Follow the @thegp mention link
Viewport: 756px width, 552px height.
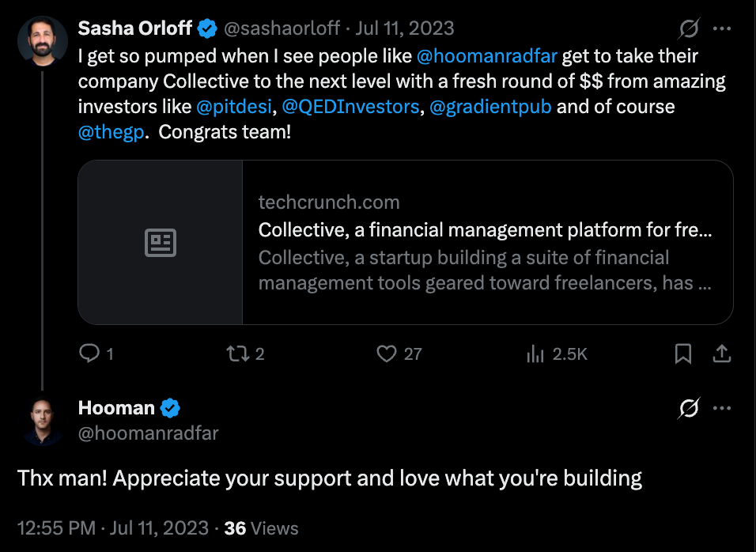point(112,131)
